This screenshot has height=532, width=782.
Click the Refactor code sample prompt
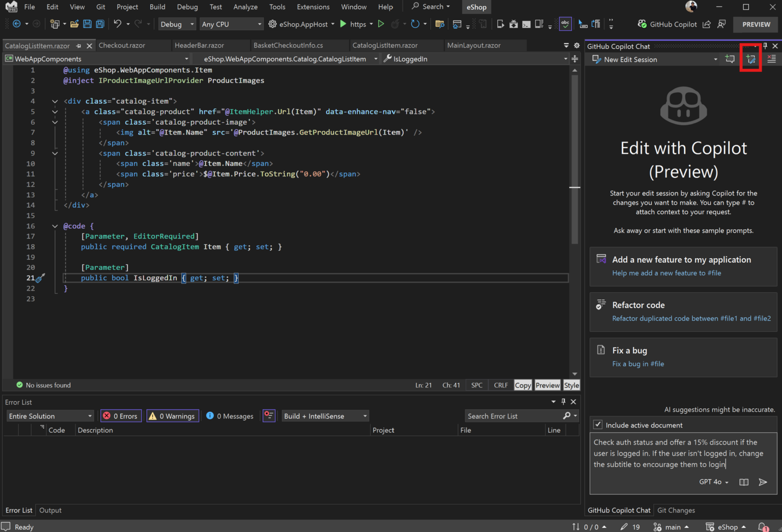point(683,311)
